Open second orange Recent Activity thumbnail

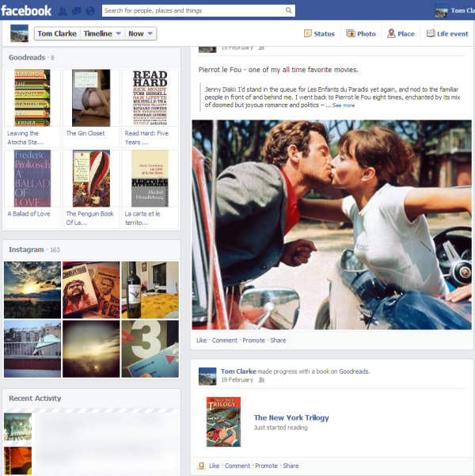pos(17,460)
